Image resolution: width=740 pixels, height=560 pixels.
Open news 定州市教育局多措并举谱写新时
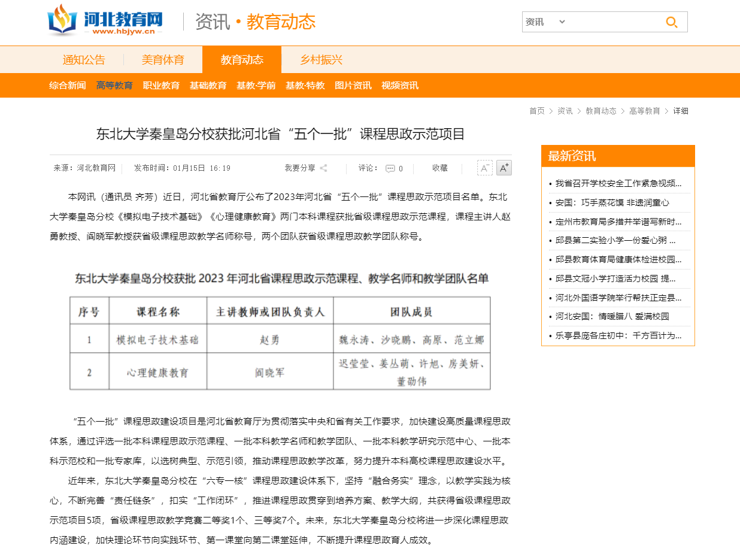point(618,222)
